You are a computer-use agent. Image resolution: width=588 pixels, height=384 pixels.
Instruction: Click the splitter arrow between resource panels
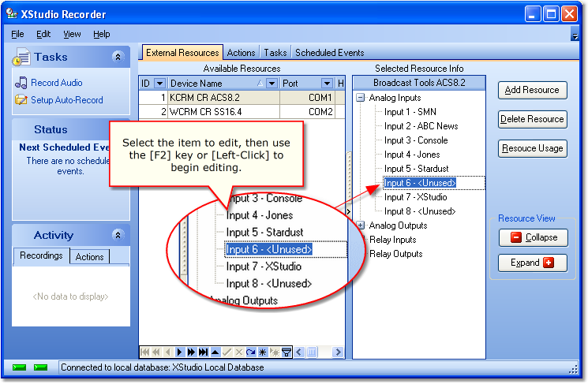[348, 211]
